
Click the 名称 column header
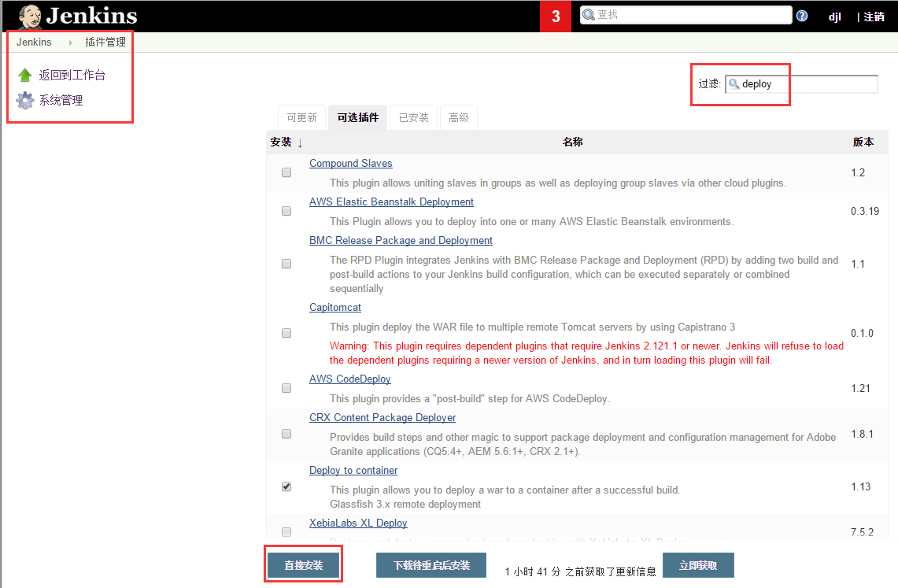point(573,142)
